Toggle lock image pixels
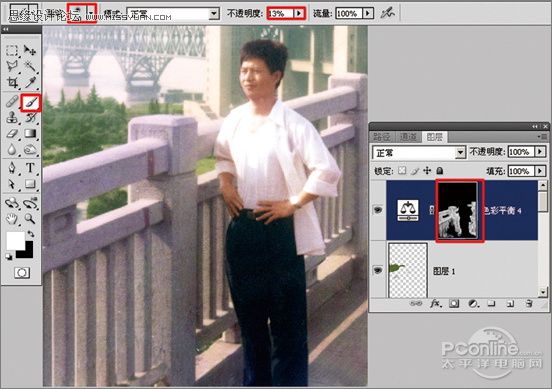This screenshot has width=552, height=389. pos(415,171)
